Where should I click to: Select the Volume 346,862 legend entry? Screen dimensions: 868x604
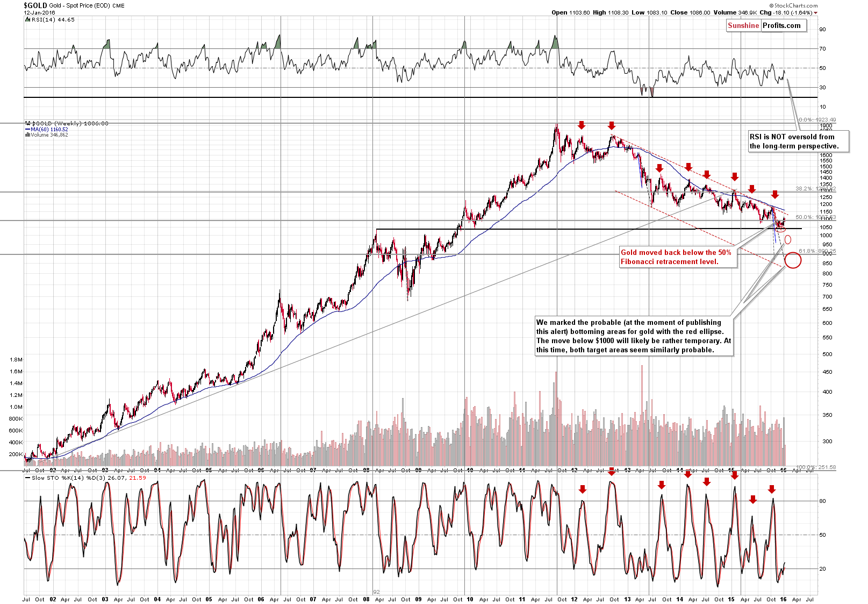pyautogui.click(x=46, y=134)
